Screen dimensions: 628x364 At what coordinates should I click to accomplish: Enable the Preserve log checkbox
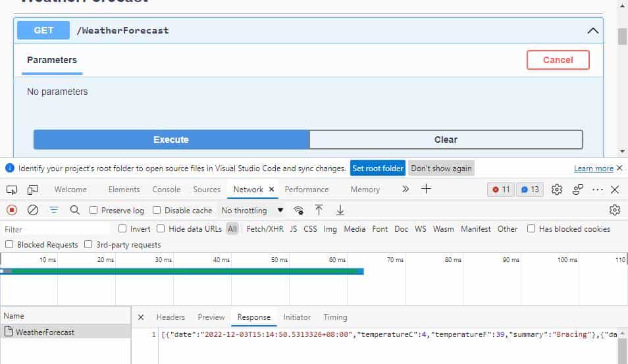[93, 210]
